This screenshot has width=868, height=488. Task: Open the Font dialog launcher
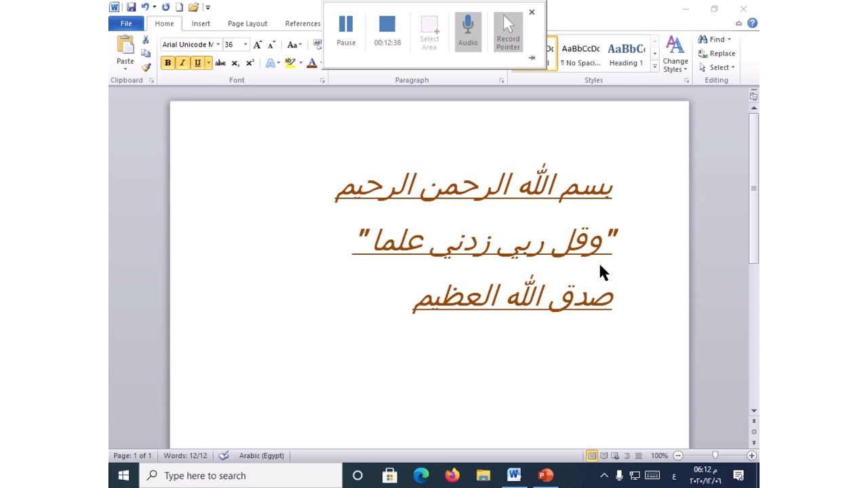click(x=322, y=81)
